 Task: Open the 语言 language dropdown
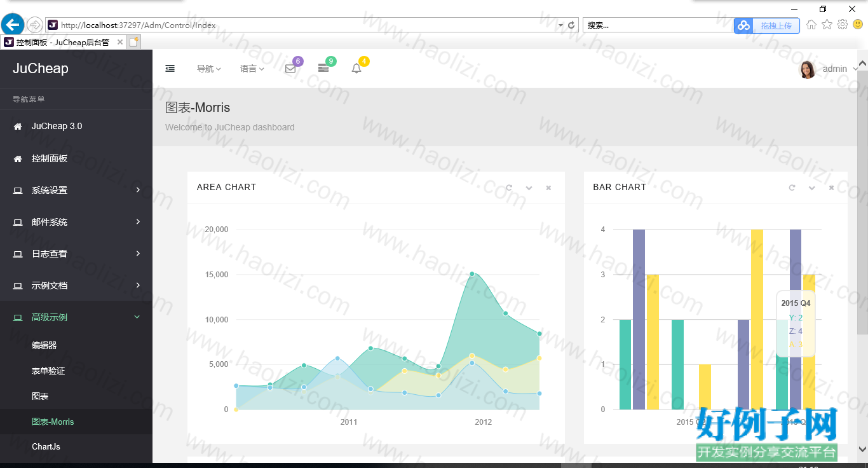coord(252,69)
